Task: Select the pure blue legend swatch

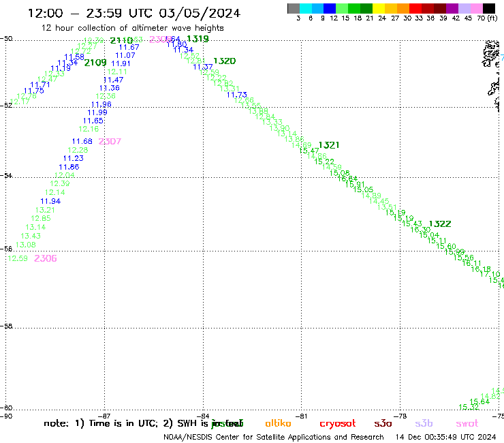Action: click(x=330, y=8)
